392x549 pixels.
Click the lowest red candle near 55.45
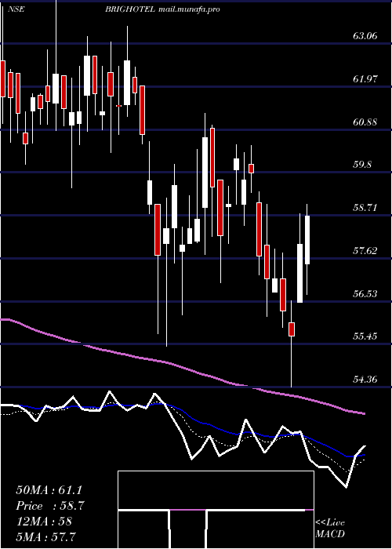pyautogui.click(x=292, y=329)
